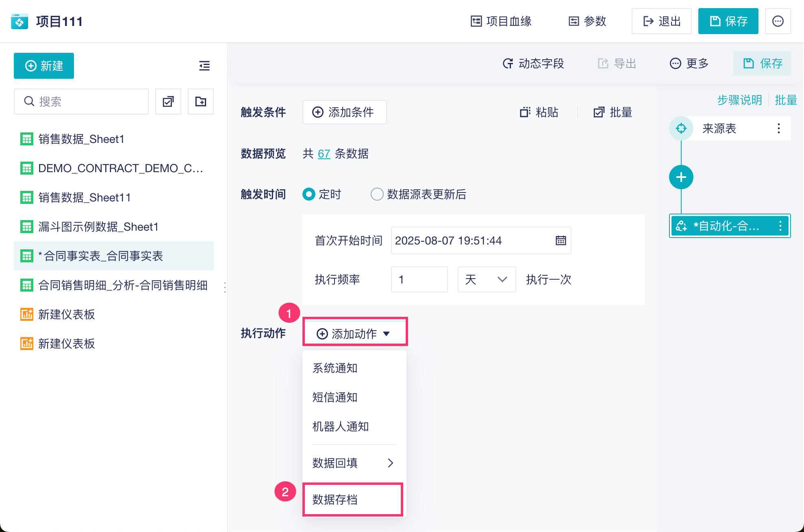Click the batch-select checkbox icon beside search

click(x=168, y=102)
